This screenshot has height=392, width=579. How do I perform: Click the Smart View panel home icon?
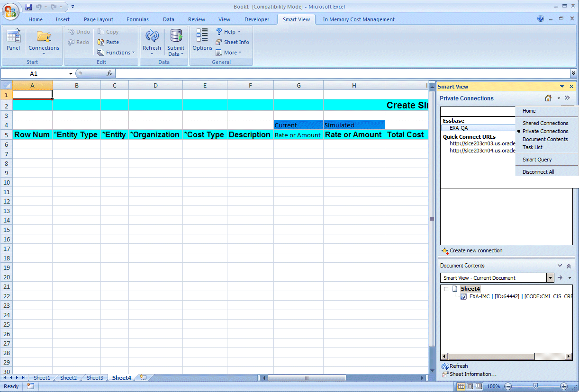click(x=548, y=98)
